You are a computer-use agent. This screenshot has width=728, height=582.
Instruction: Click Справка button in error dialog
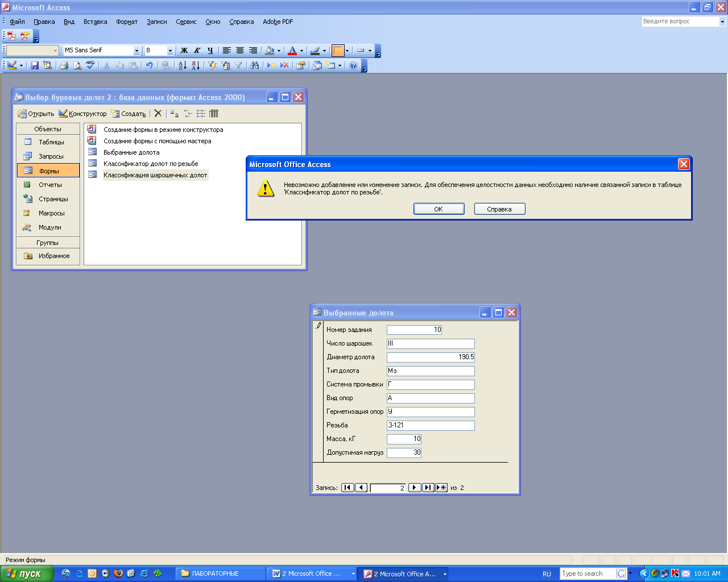pyautogui.click(x=499, y=209)
